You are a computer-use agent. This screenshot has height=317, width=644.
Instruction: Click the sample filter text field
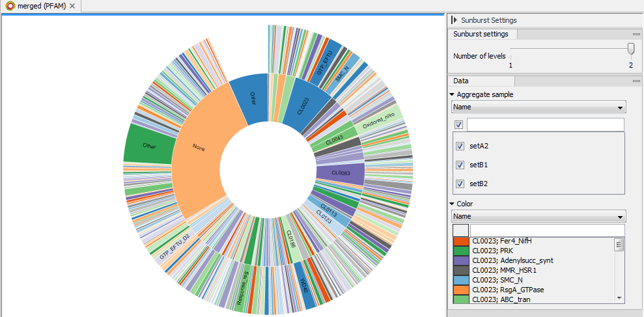point(545,124)
